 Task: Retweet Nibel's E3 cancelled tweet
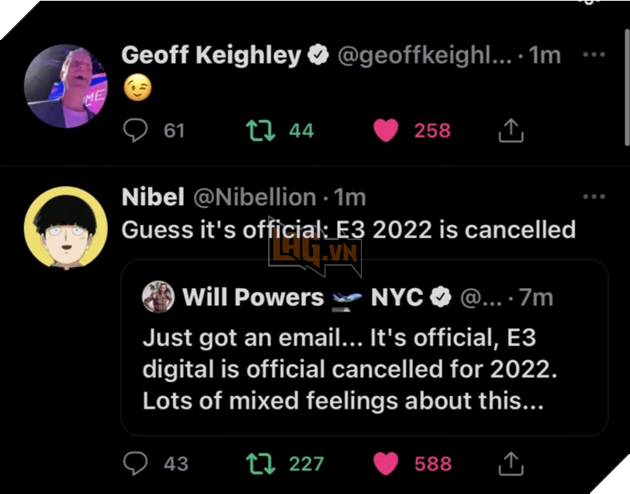click(x=261, y=463)
